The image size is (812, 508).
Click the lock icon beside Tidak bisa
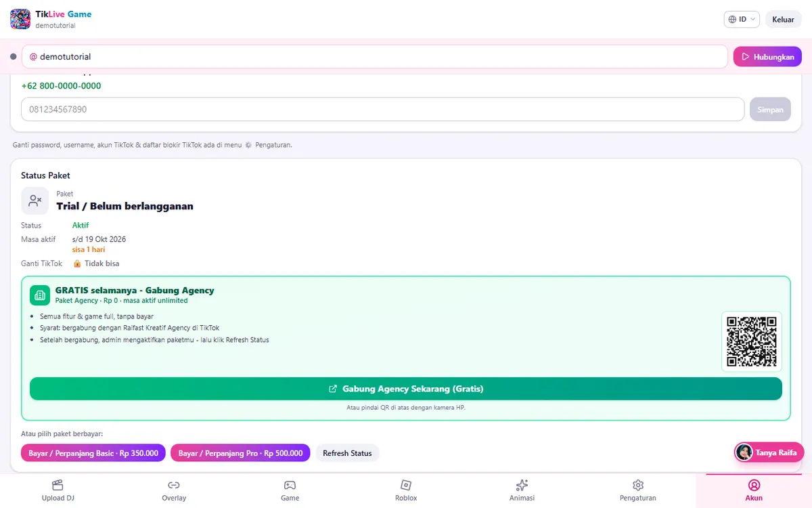pos(77,263)
